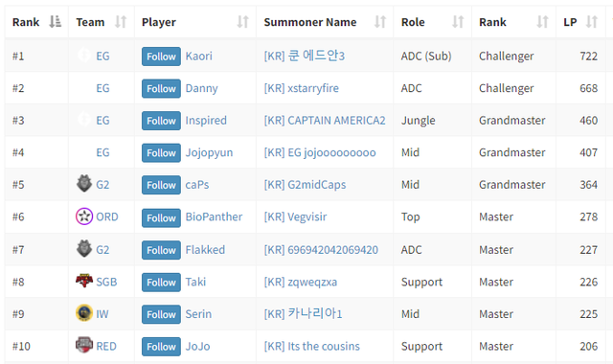Click the IW team logo icon
Viewport: 613px width, 364px height.
(x=84, y=313)
